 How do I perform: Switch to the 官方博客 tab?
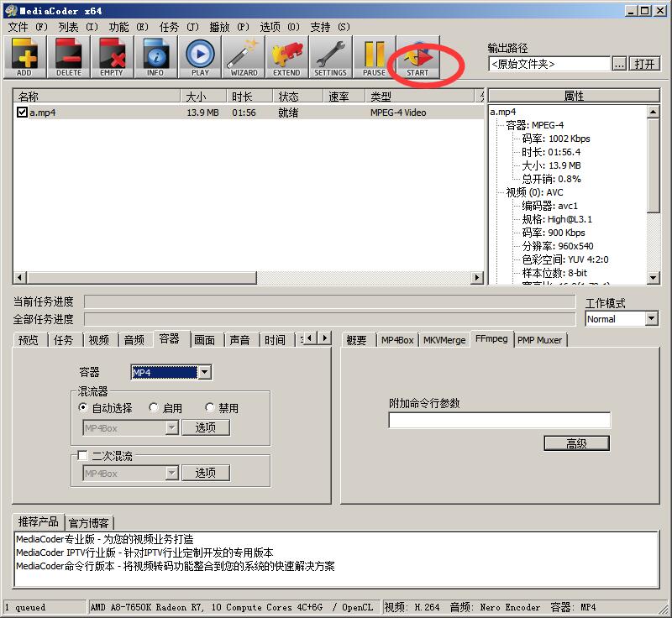click(x=89, y=523)
